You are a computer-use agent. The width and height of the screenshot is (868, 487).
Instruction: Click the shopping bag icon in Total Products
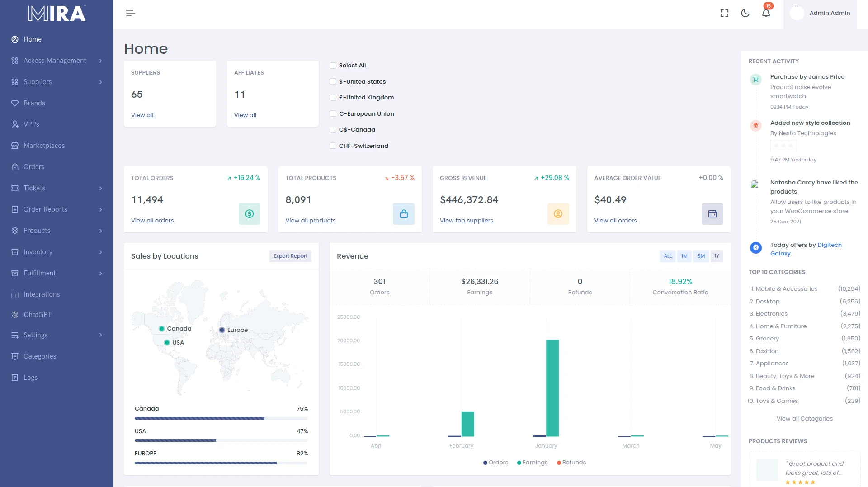click(x=403, y=214)
